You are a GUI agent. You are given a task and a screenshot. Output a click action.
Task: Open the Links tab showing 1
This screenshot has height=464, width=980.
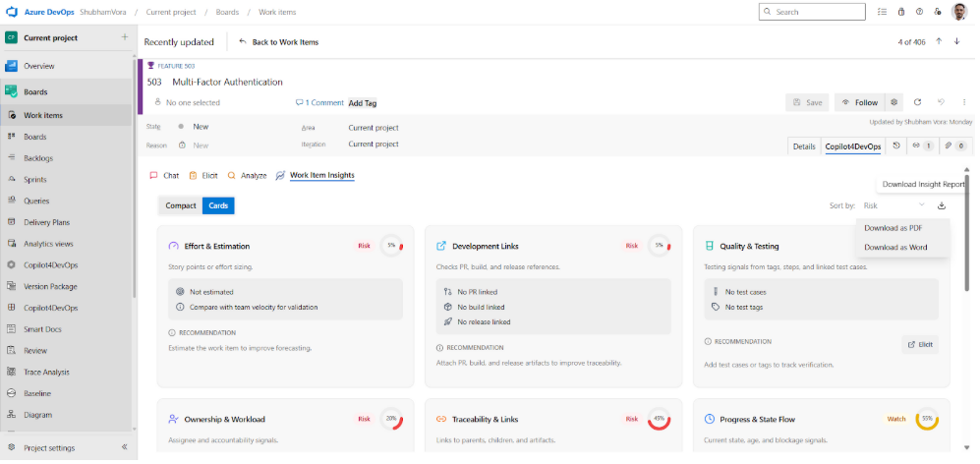(922, 145)
